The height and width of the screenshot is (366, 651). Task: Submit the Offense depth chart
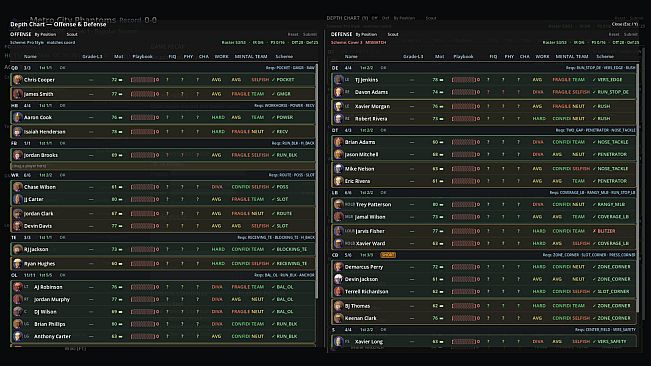[310, 34]
